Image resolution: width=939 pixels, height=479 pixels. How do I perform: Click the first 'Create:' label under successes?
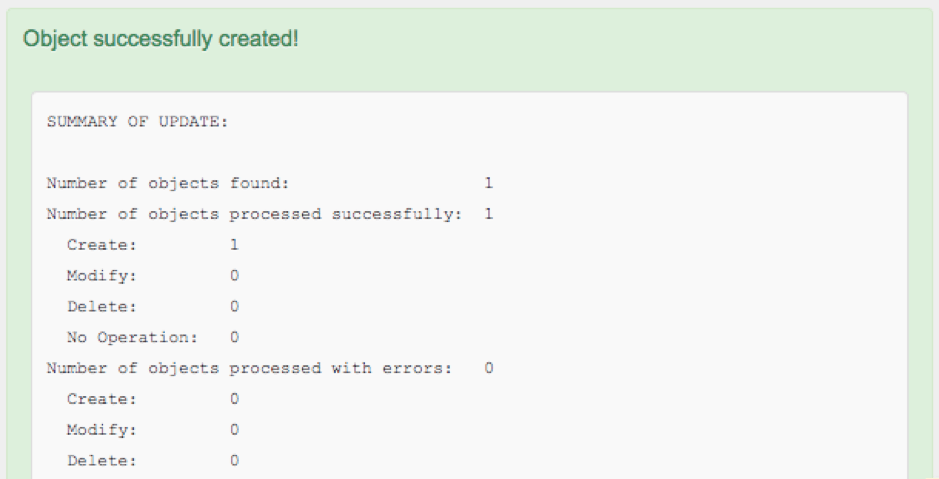pos(102,245)
